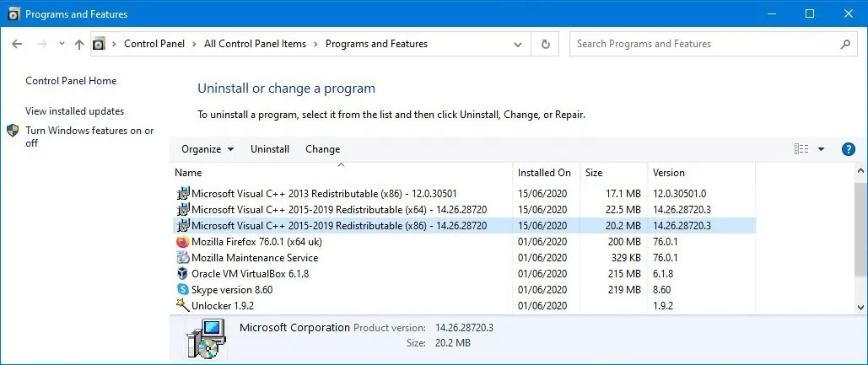This screenshot has width=868, height=365.
Task: Open the recent locations dropdown arrow
Action: (62, 44)
